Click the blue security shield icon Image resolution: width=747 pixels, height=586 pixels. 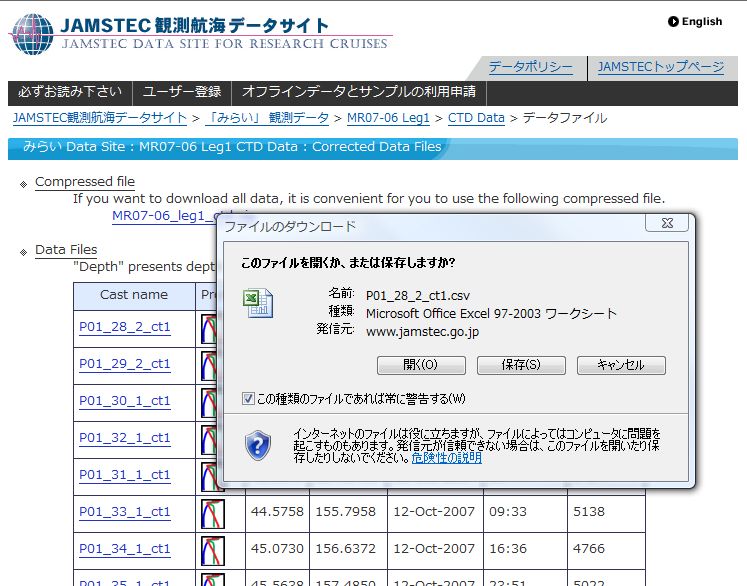pyautogui.click(x=258, y=443)
